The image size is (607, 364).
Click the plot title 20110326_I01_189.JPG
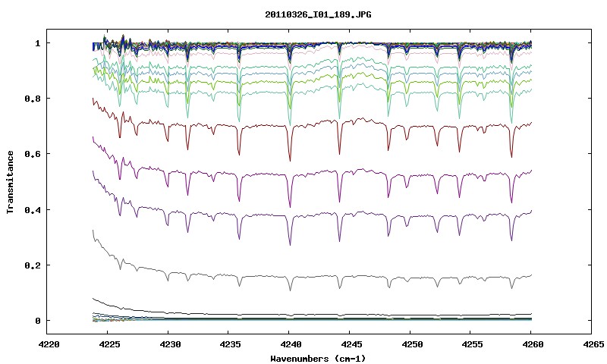pyautogui.click(x=318, y=14)
